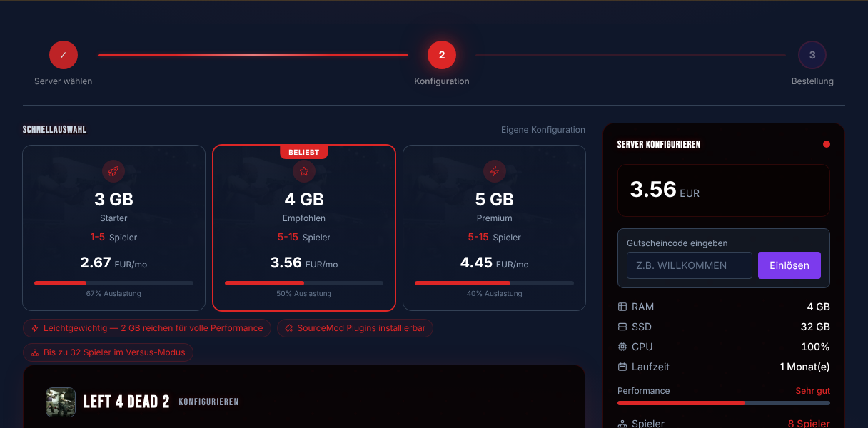Go to Server wählen step label
The height and width of the screenshot is (428, 868).
pos(64,81)
